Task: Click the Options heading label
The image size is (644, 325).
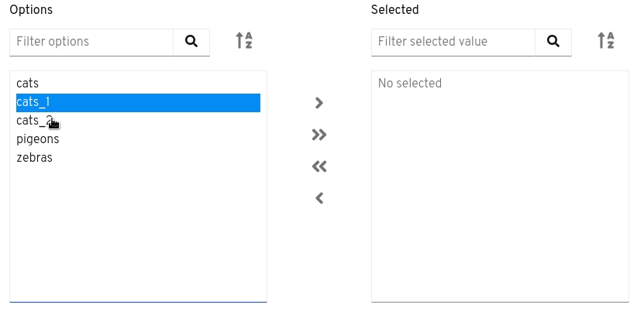Action: point(31,9)
